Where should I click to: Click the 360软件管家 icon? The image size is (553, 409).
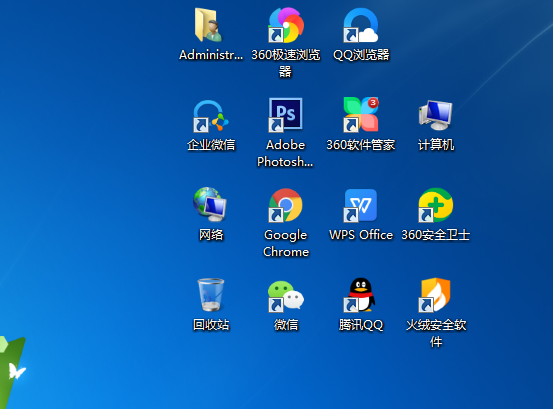pyautogui.click(x=361, y=114)
